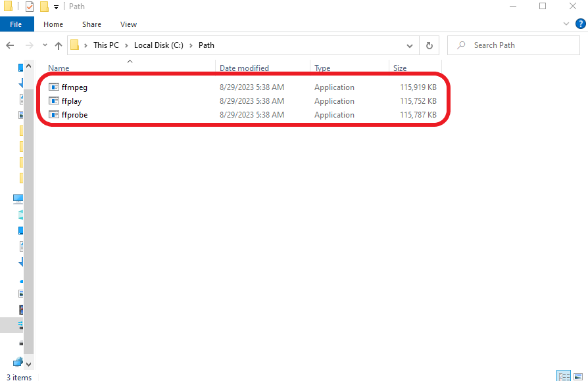Click Path segment in address bar
Screen dimensions: 588x381
coord(207,45)
